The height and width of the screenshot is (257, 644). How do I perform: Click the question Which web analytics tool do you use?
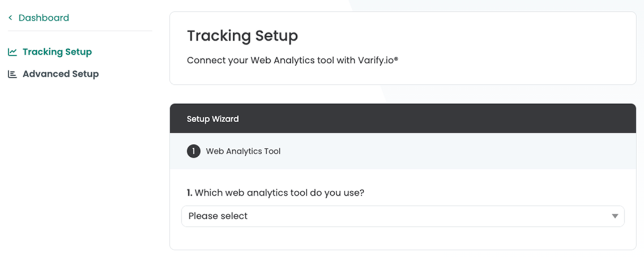(x=279, y=192)
